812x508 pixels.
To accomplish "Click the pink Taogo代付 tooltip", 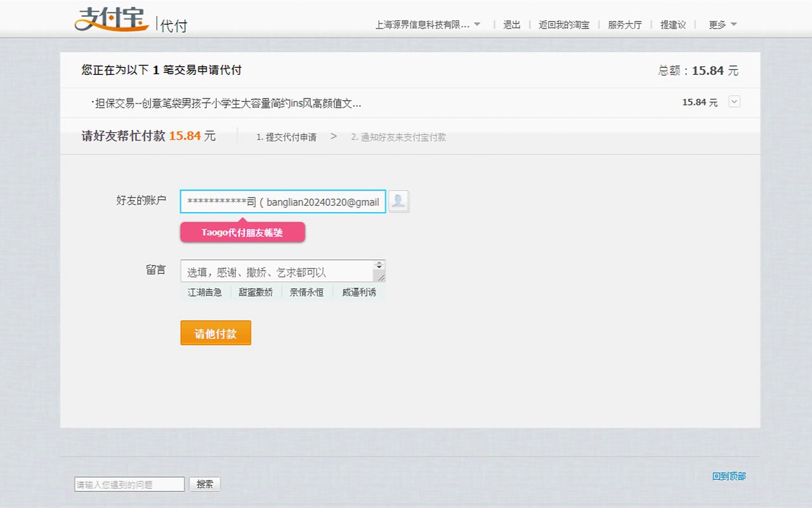I will [x=242, y=232].
